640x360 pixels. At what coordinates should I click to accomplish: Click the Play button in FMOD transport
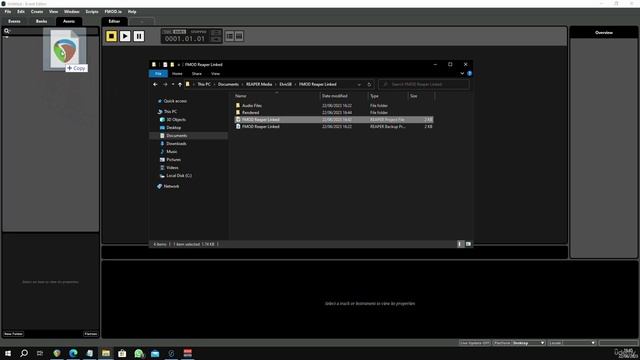125,36
